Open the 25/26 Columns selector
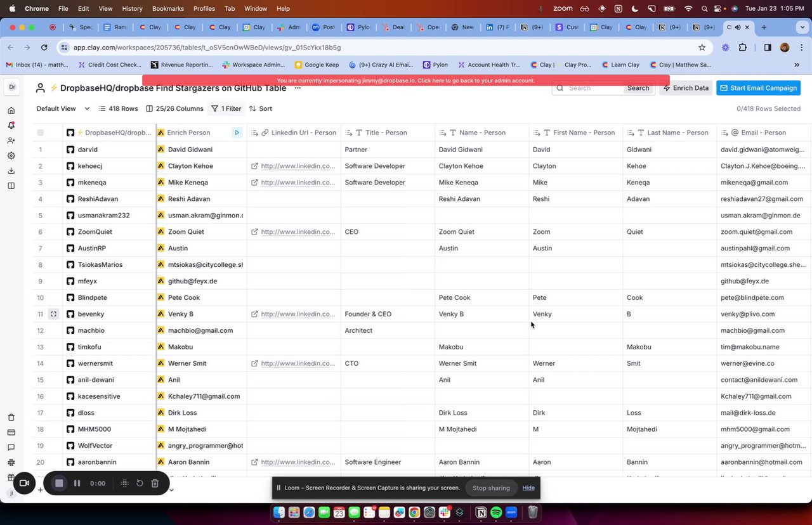 [174, 108]
